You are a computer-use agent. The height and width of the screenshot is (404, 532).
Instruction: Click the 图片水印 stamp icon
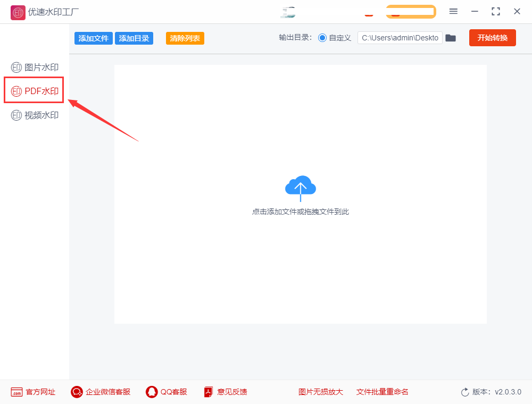(x=16, y=67)
